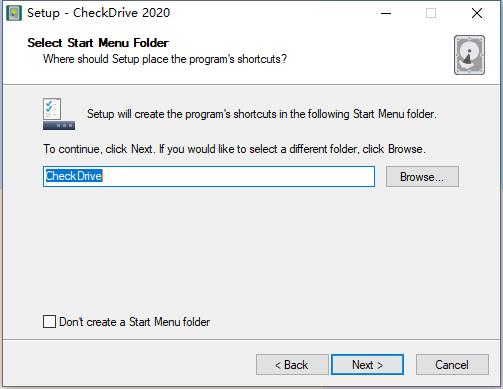Click the "Select Start Menu Folder" heading

tap(98, 43)
